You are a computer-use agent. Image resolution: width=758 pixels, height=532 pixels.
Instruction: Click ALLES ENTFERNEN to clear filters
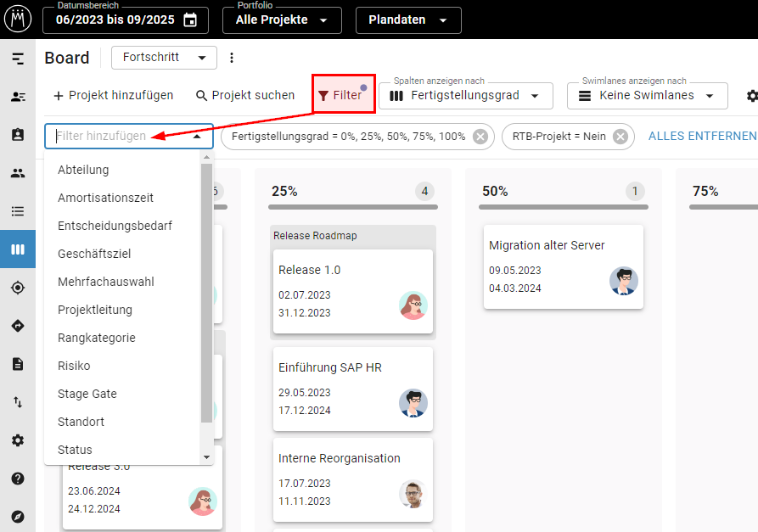point(703,137)
